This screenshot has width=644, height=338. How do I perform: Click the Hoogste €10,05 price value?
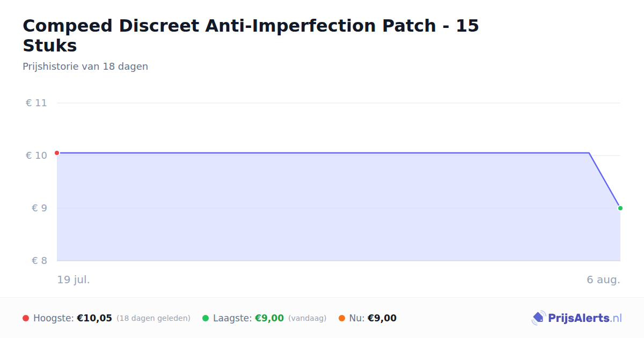click(94, 318)
